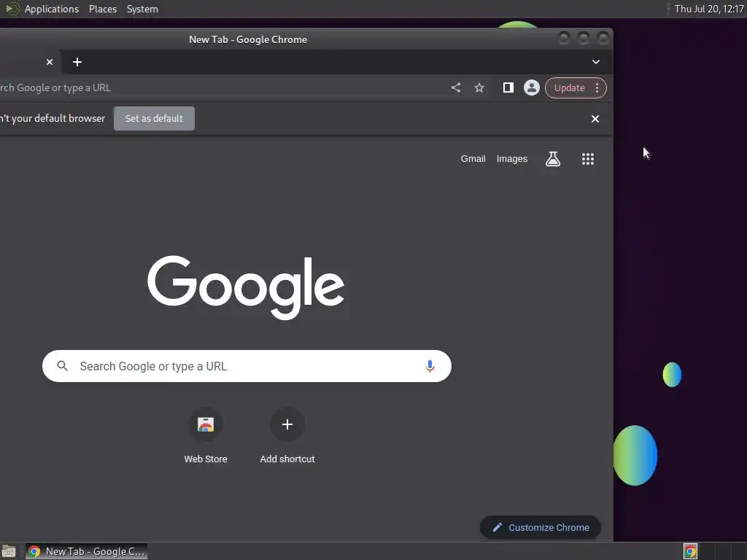Click the magnifier icon in search box
747x560 pixels.
(x=63, y=366)
